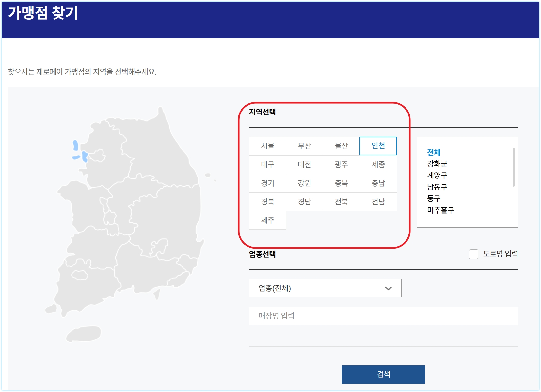Viewport: 541px width, 392px height.
Task: Select the 대전 region button
Action: pyautogui.click(x=304, y=164)
